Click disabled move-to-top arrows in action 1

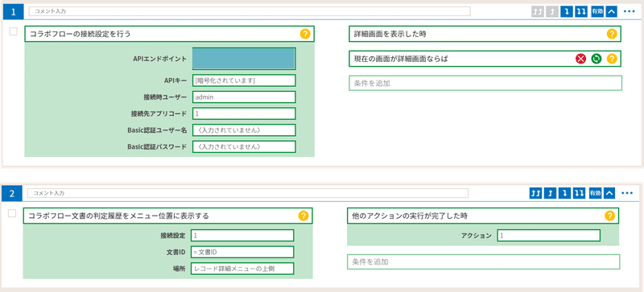coord(537,11)
